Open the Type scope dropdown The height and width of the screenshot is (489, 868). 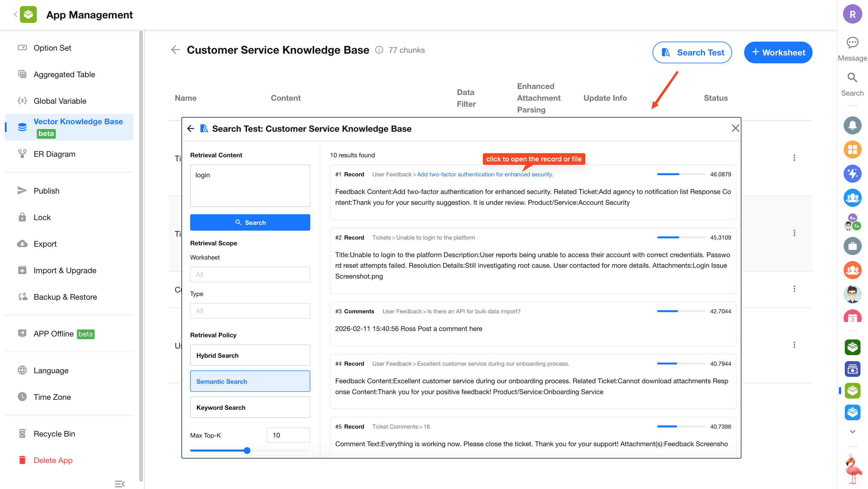[x=250, y=311]
